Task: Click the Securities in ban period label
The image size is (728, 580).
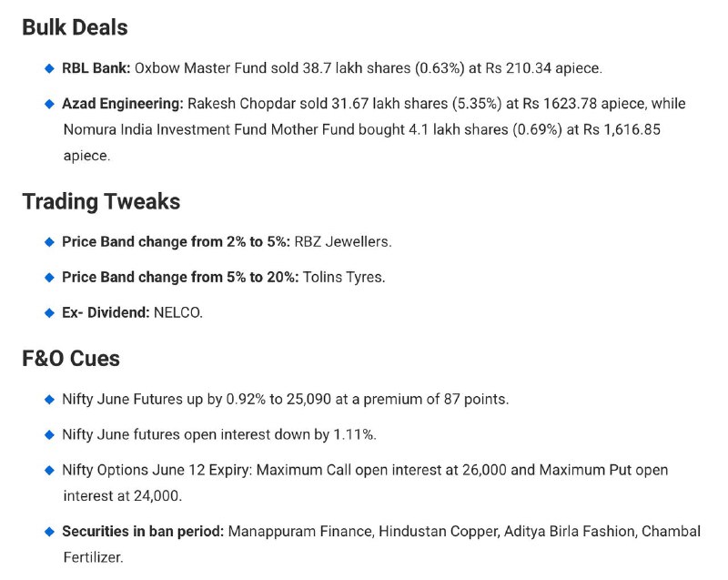Action: [x=143, y=531]
